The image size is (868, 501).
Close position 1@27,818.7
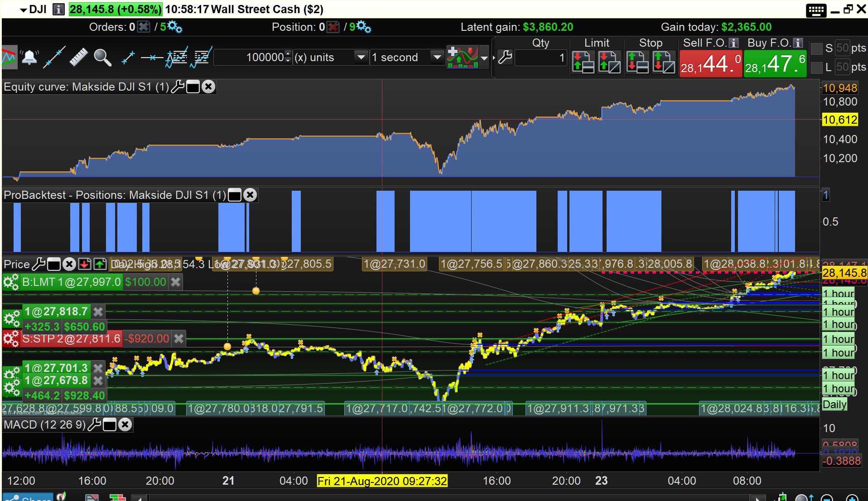98,312
